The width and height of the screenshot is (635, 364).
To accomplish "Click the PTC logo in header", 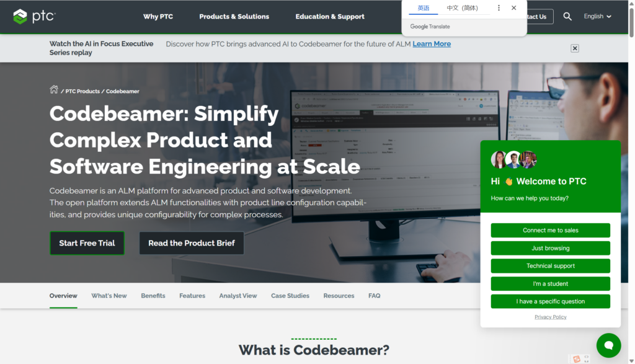I will 34,17.
